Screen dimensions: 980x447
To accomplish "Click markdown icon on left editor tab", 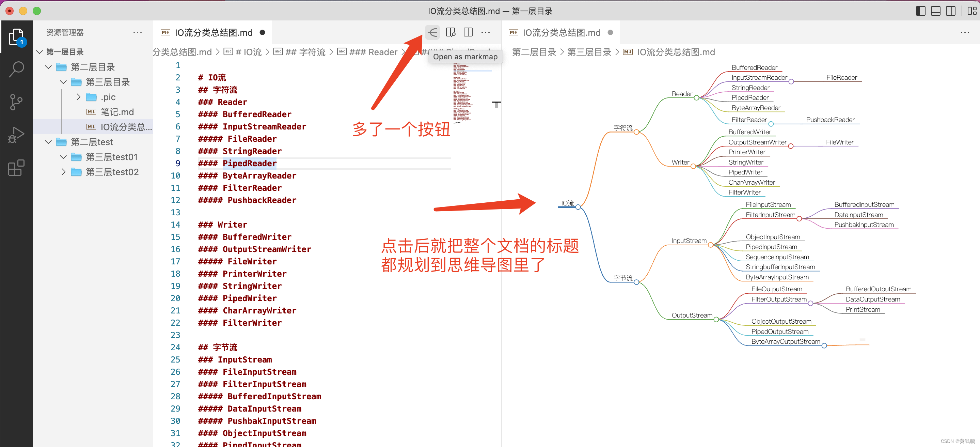I will click(165, 32).
